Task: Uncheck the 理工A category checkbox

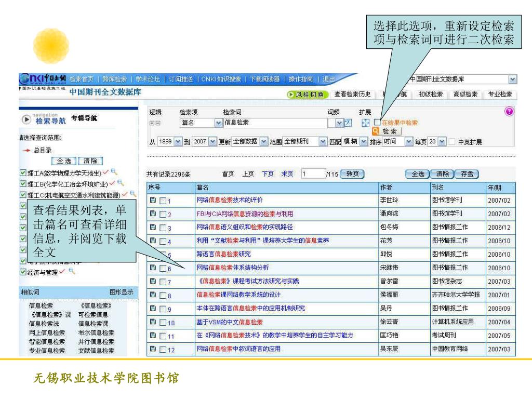Action: coord(23,173)
